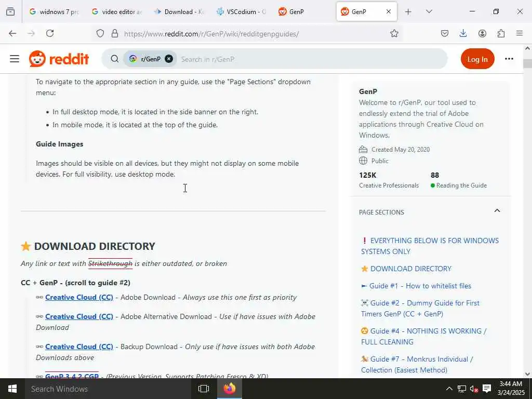
Task: Click the padlock site info icon
Action: [115, 33]
